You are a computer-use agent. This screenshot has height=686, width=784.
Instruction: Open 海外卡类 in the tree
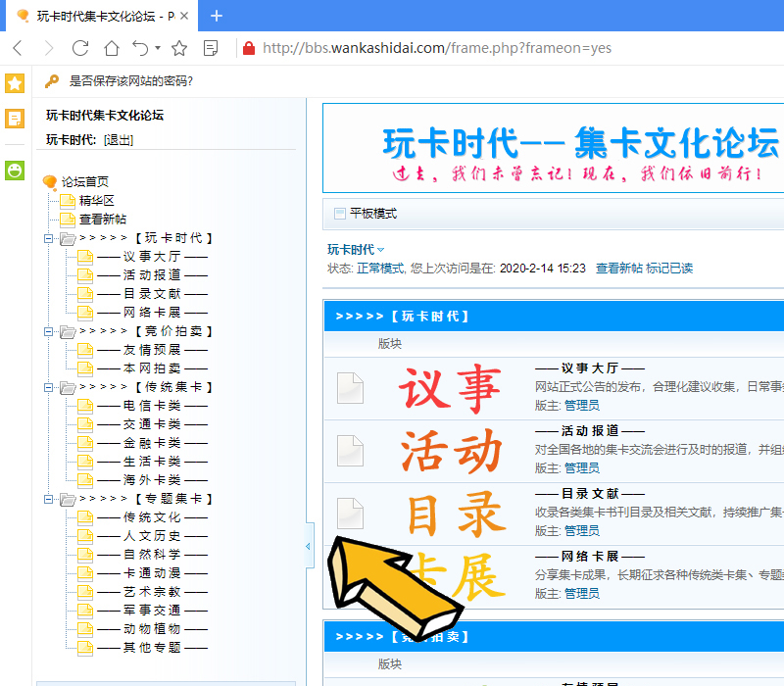(152, 480)
